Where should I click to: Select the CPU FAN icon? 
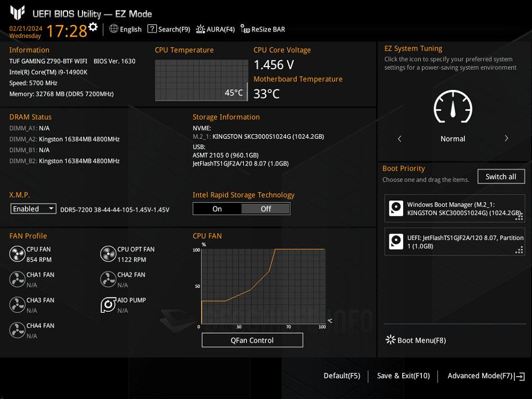point(18,254)
